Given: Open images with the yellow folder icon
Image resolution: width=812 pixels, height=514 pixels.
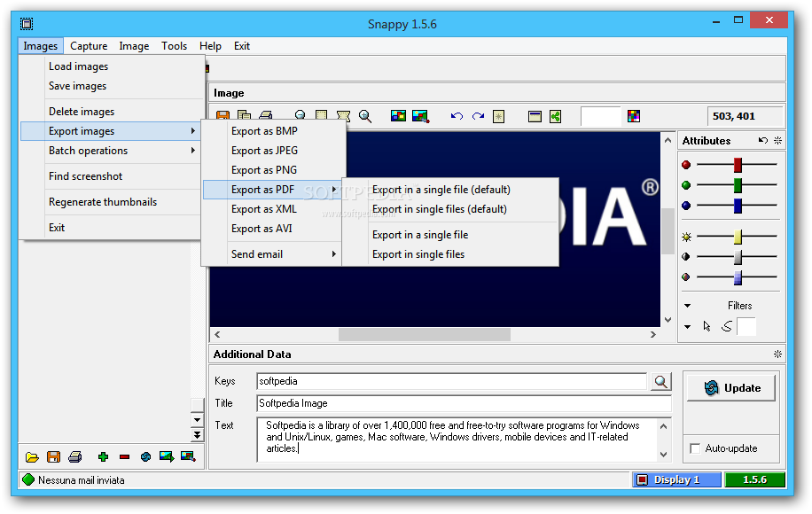Looking at the screenshot, I should (x=32, y=457).
